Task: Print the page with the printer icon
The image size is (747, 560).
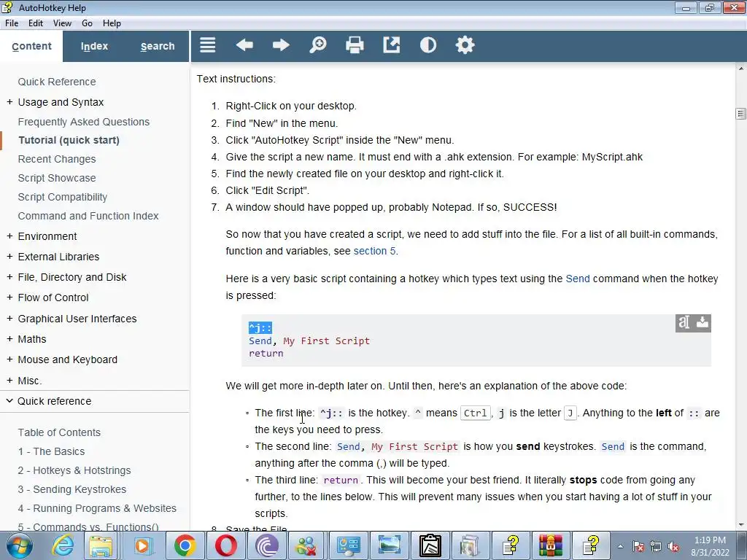Action: pos(355,45)
